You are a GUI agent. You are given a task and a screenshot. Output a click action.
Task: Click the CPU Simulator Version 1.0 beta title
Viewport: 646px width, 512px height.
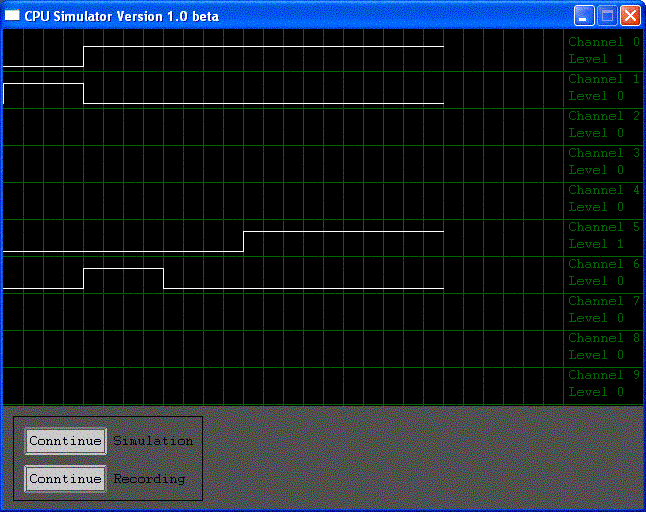(x=122, y=16)
